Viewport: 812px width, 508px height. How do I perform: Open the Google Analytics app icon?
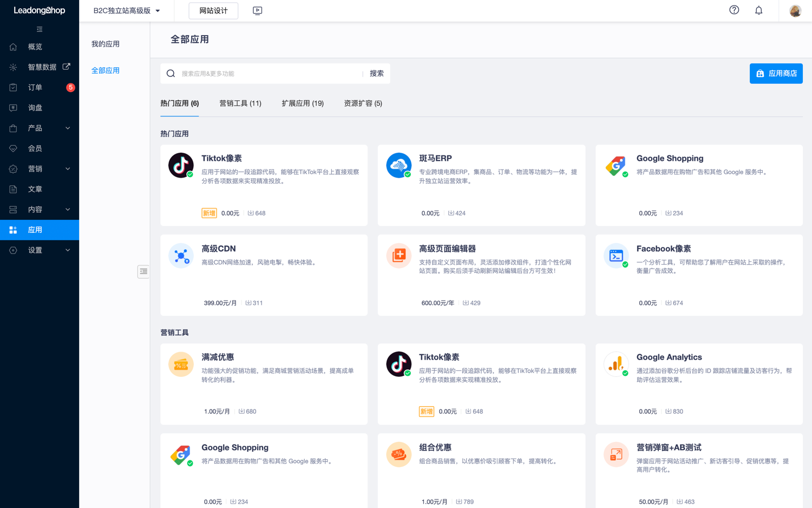click(616, 364)
